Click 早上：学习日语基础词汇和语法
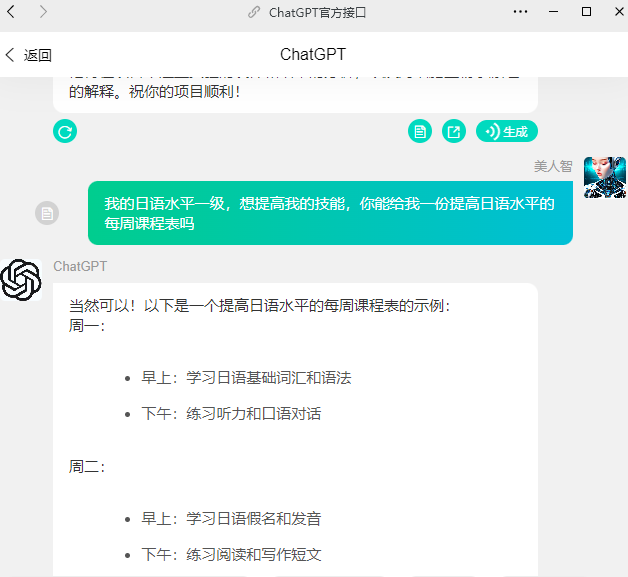The height and width of the screenshot is (577, 628). [x=246, y=378]
